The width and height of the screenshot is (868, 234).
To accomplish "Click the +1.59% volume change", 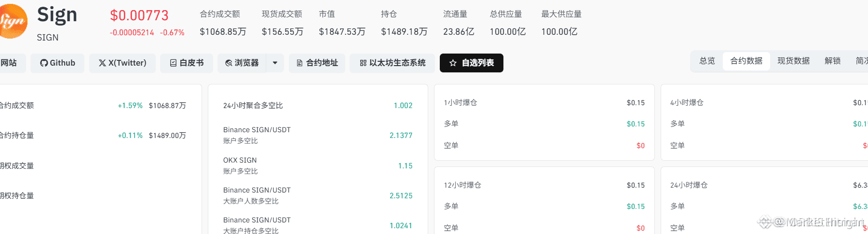I will coord(130,106).
